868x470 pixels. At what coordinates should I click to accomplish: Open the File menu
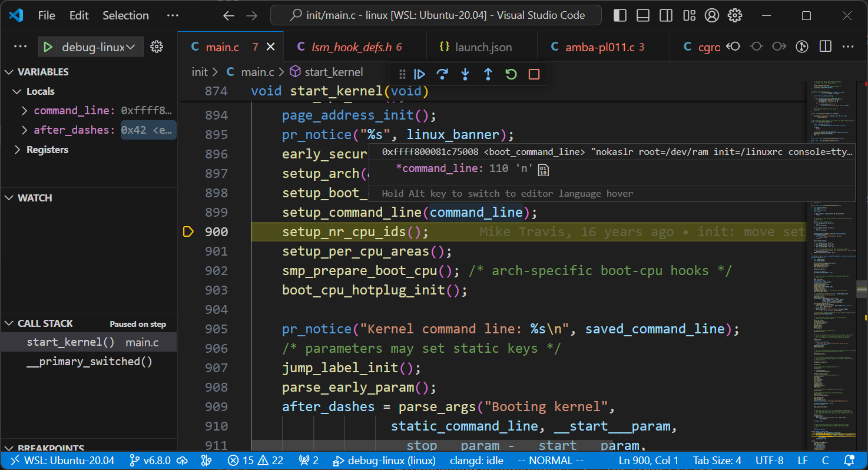pyautogui.click(x=47, y=16)
